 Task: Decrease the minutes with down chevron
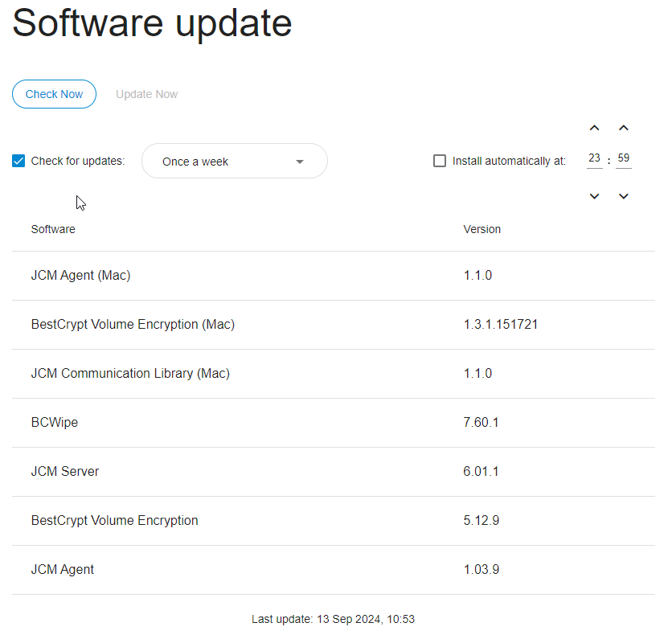click(624, 196)
